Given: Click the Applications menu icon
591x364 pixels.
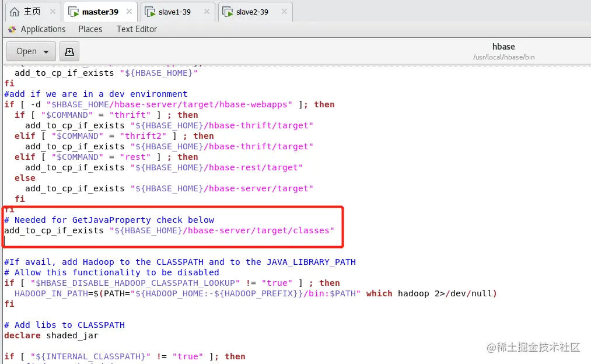Looking at the screenshot, I should click(x=12, y=29).
